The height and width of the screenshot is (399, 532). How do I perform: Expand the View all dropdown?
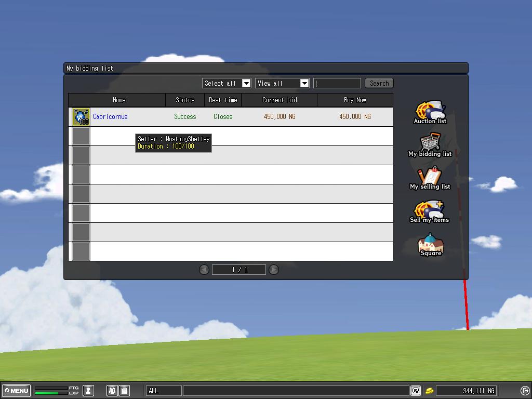point(304,83)
